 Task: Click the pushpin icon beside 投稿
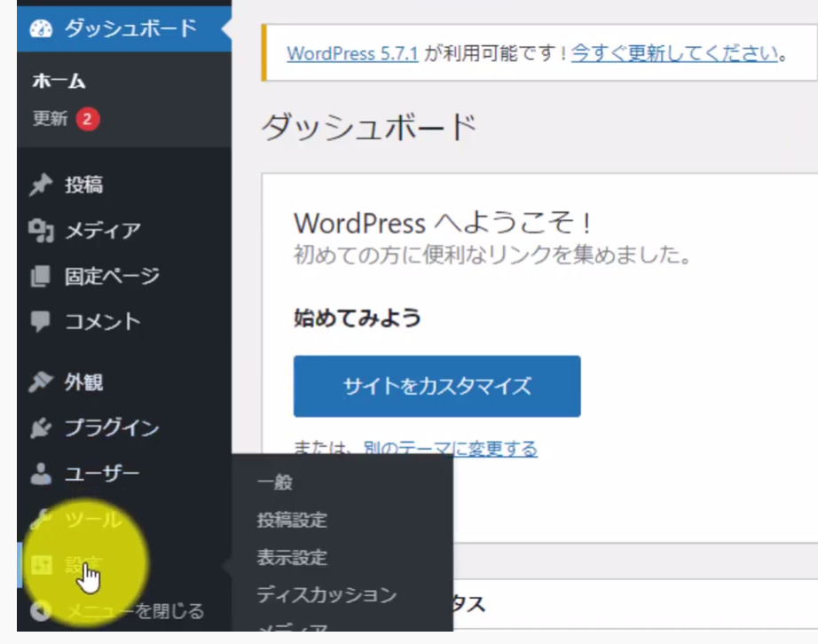41,185
